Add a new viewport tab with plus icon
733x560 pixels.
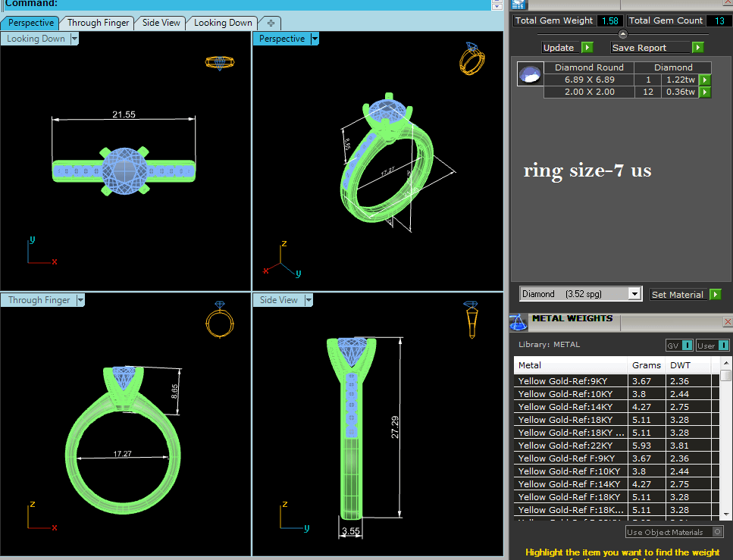coord(271,23)
